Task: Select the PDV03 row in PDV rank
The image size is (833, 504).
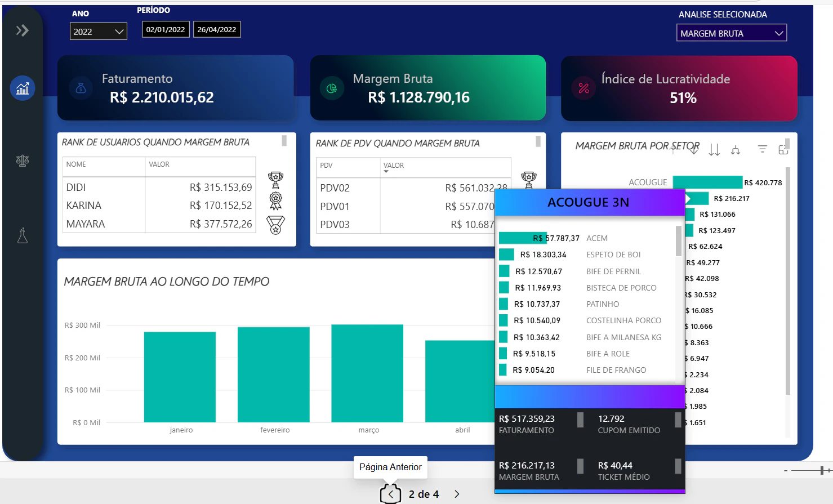Action: click(x=406, y=225)
